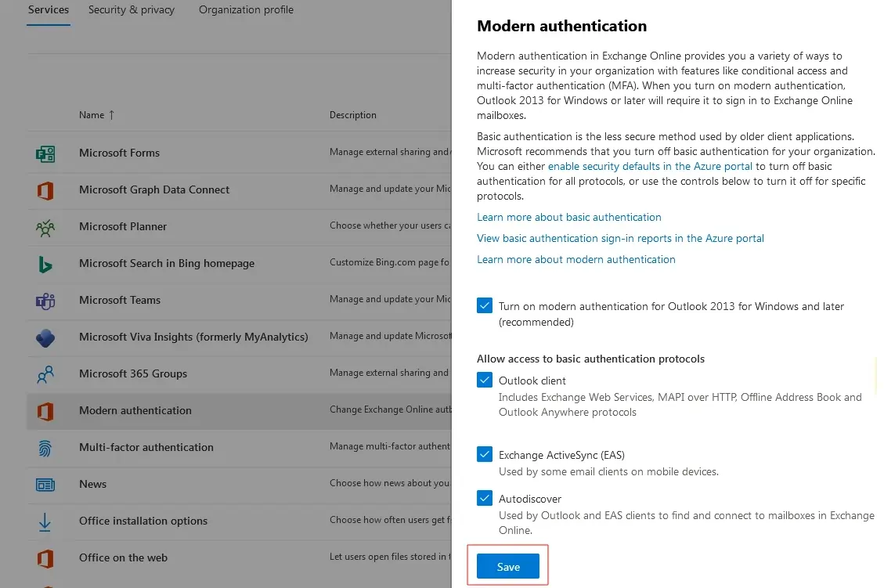Image resolution: width=884 pixels, height=588 pixels.
Task: Click the Office installation options download icon
Action: (x=45, y=521)
